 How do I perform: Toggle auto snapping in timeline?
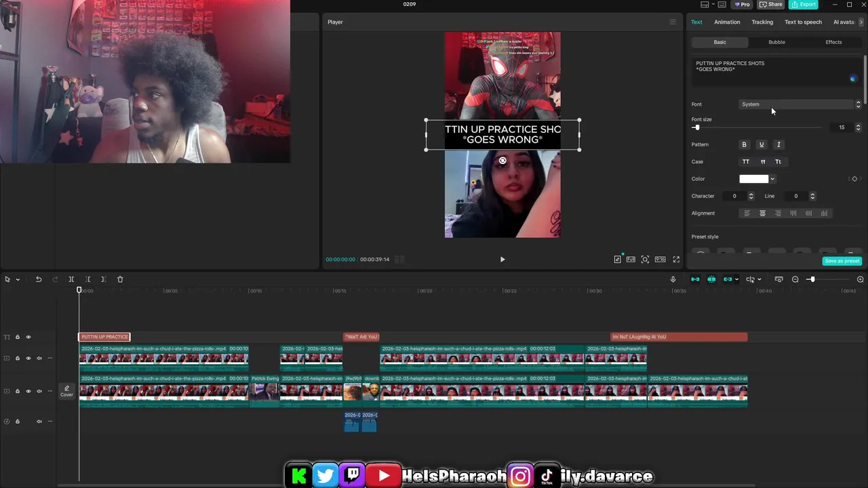coord(711,279)
